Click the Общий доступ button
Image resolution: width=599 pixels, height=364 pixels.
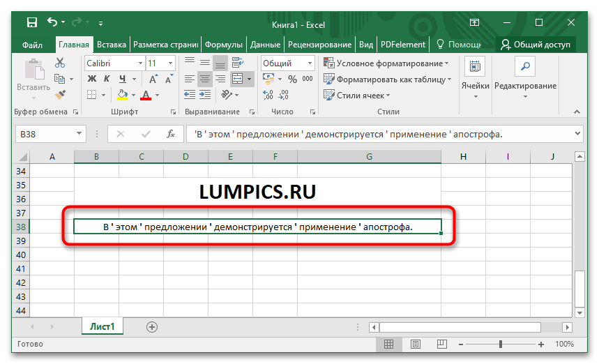point(536,45)
